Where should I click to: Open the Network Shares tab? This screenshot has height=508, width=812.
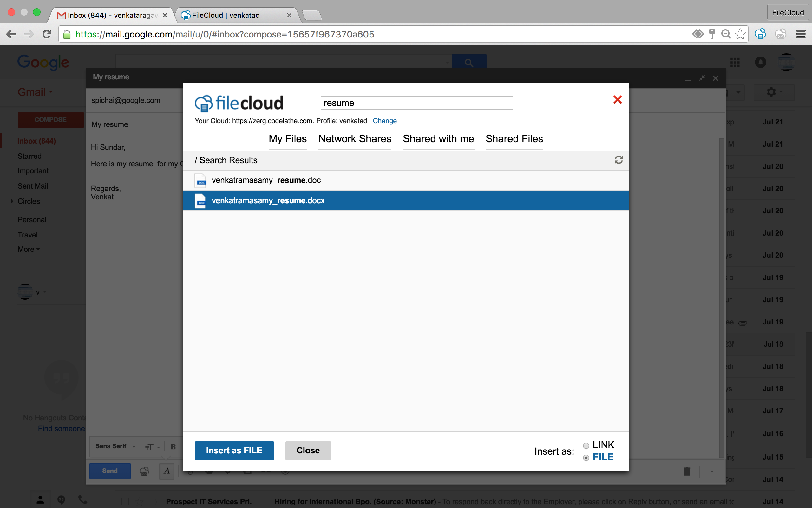355,139
